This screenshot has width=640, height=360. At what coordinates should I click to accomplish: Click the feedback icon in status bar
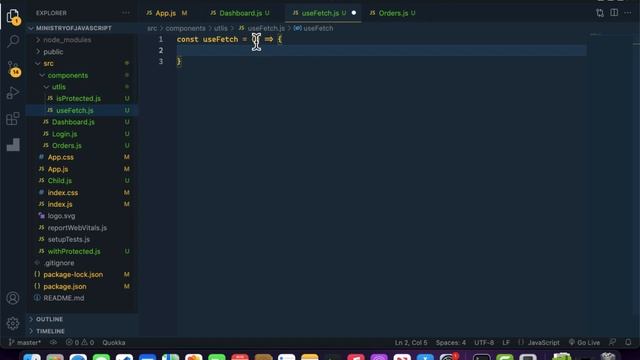(612, 342)
